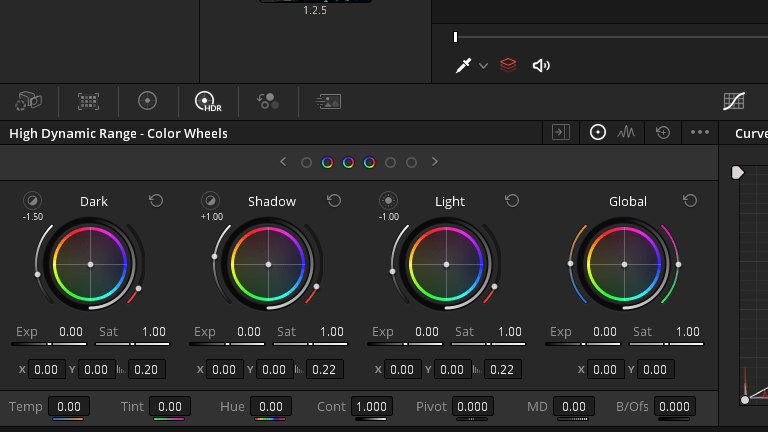768x432 pixels.
Task: Select the Primaries Color Wheels palette icon
Action: click(x=147, y=101)
